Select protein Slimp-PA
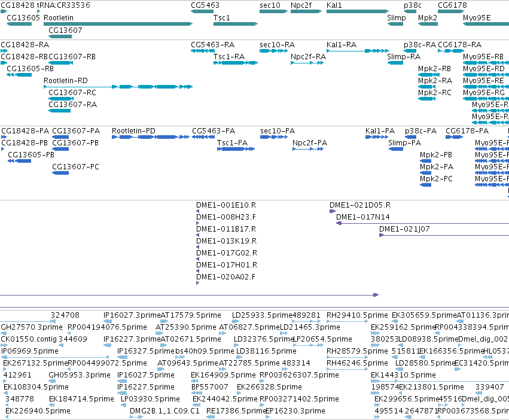The height and width of the screenshot is (420, 509). pos(396,149)
